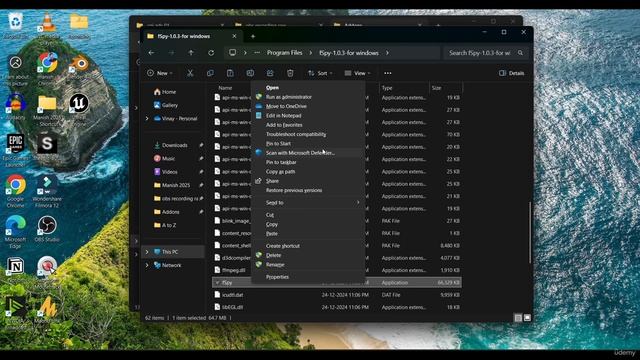Open the New dropdown in toolbar
Screen dimensions: 640x360
tap(160, 73)
